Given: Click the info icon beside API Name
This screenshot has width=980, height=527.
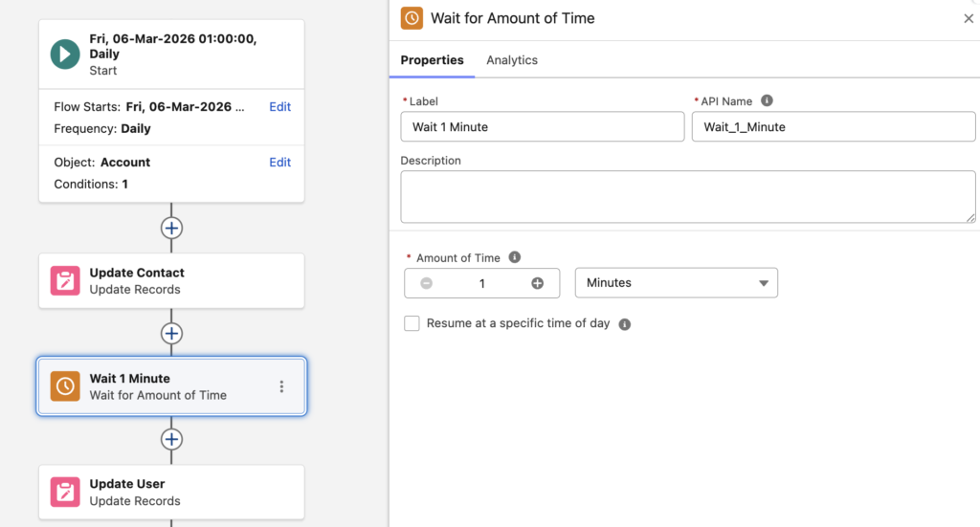Looking at the screenshot, I should pos(767,100).
